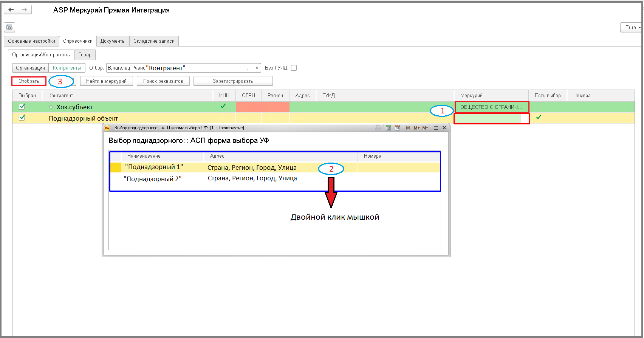This screenshot has height=338, width=644.
Task: Click the M+ memory add button
Action: (x=416, y=128)
